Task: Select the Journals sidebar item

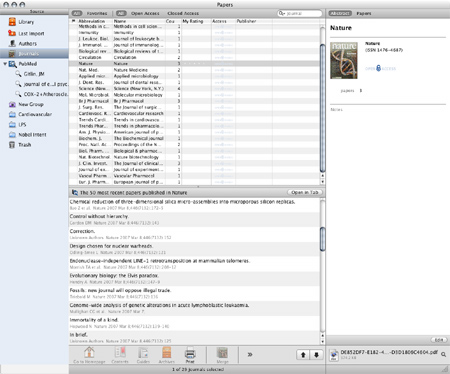Action: click(x=34, y=54)
